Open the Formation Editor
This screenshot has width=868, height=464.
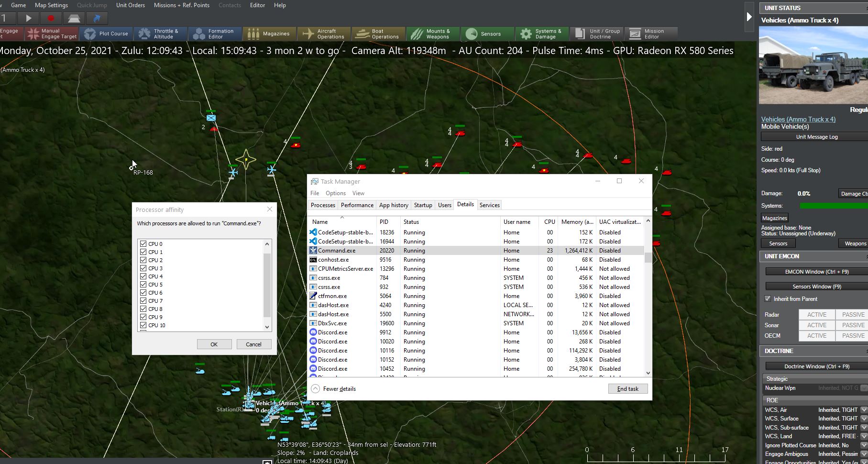click(x=214, y=34)
